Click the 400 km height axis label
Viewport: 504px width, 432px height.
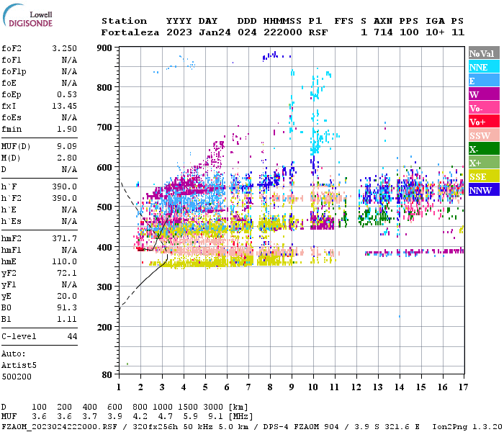pyautogui.click(x=104, y=248)
